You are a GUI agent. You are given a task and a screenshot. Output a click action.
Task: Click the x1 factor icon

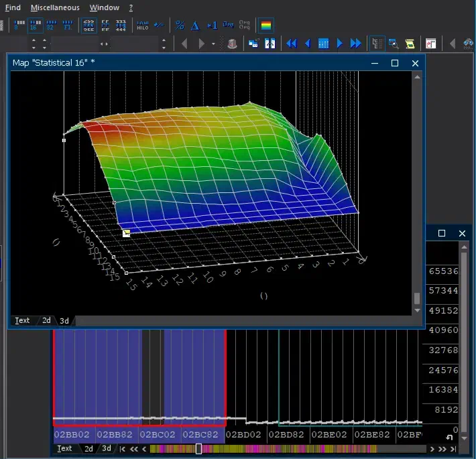(212, 25)
